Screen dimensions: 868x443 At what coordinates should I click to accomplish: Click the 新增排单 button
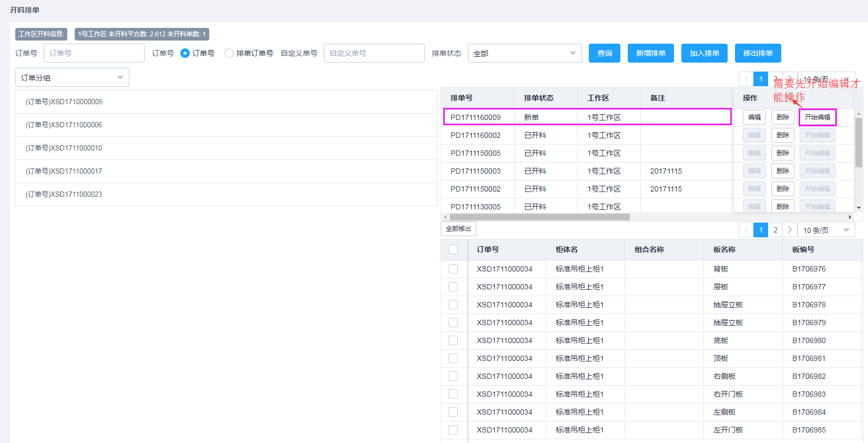click(650, 53)
